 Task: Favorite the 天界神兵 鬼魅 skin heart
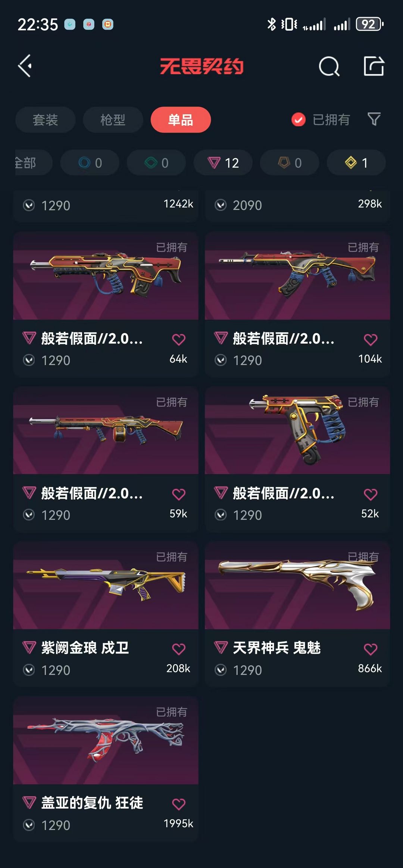point(371,649)
